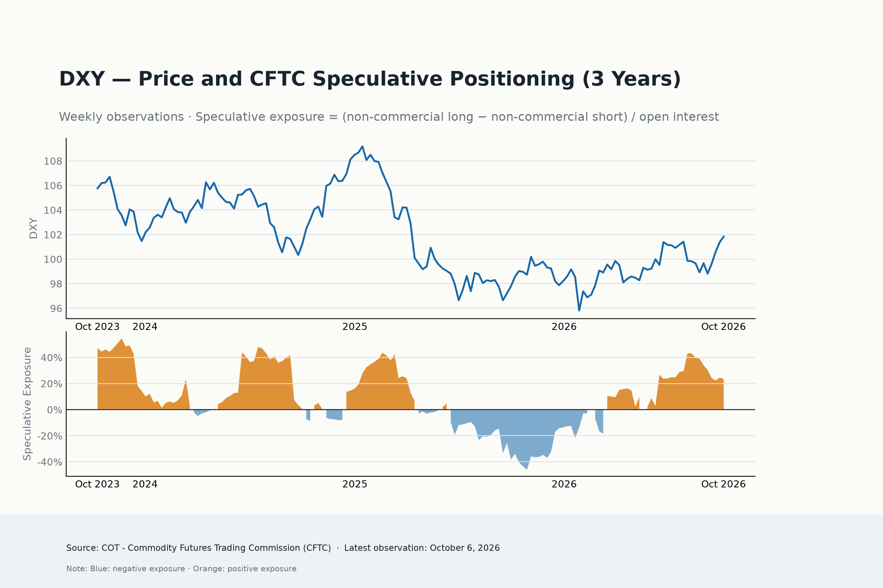The width and height of the screenshot is (883, 588).
Task: Select the 96 tick on DXY axis
Action: [56, 309]
